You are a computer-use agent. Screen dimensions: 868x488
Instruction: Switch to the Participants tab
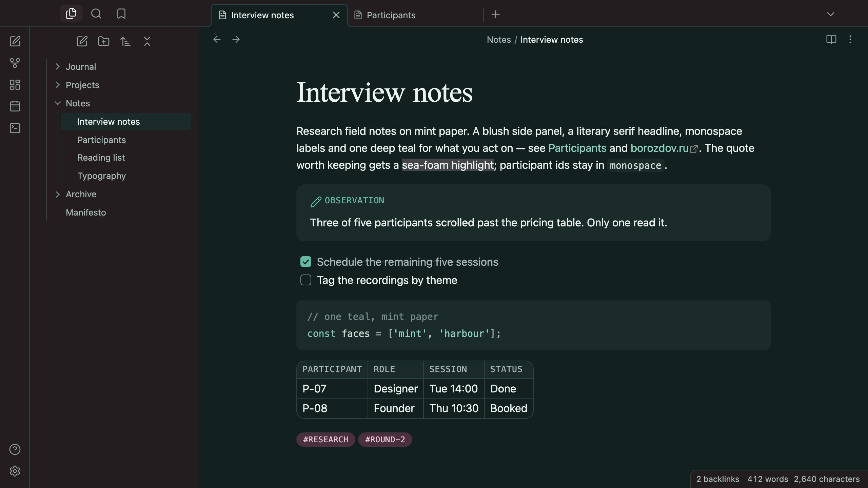click(x=415, y=15)
